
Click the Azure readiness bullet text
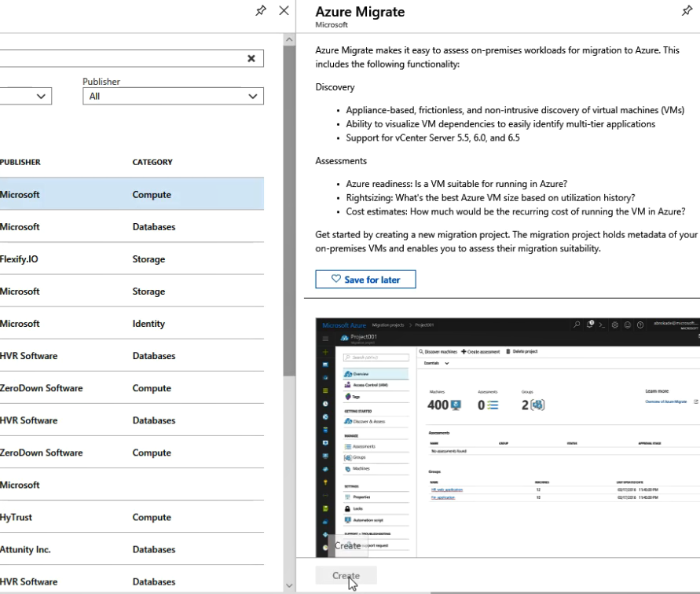pos(456,184)
